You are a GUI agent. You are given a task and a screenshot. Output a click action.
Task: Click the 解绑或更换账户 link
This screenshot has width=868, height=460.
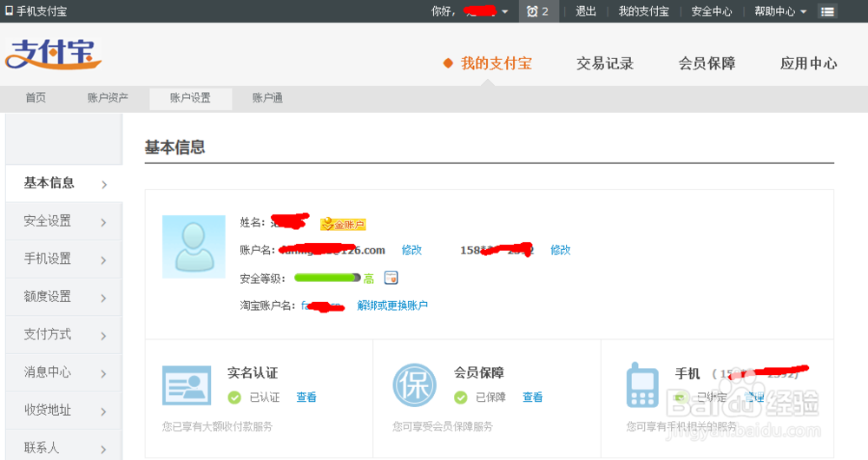pyautogui.click(x=392, y=306)
